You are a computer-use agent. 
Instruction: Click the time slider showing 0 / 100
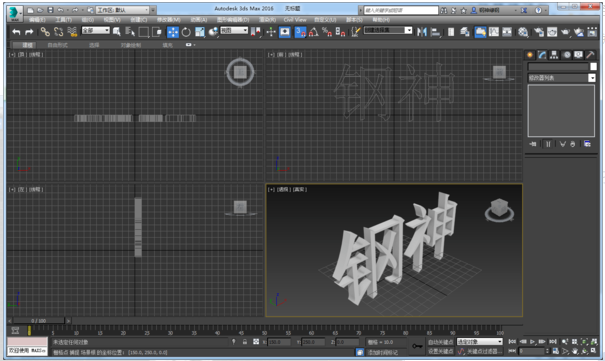[x=39, y=321]
